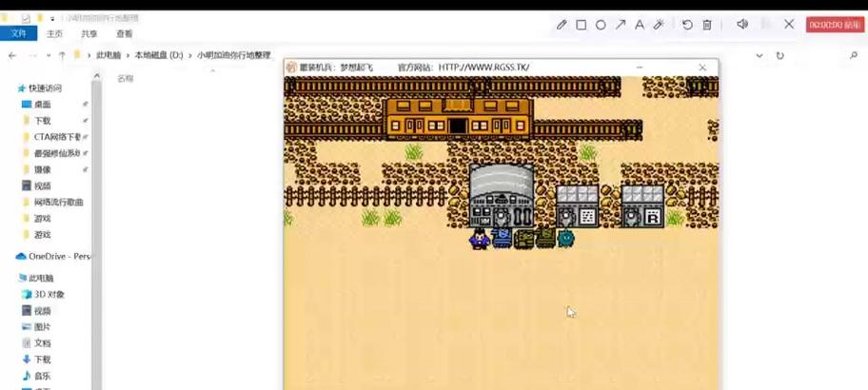Go back with Explorer back arrow
Screen dimensions: 868x390
[12, 55]
